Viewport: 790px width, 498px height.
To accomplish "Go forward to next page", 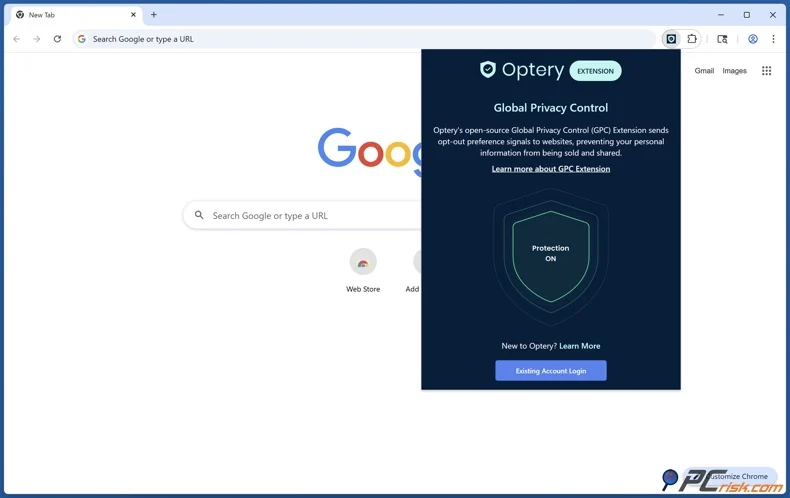I will [37, 39].
